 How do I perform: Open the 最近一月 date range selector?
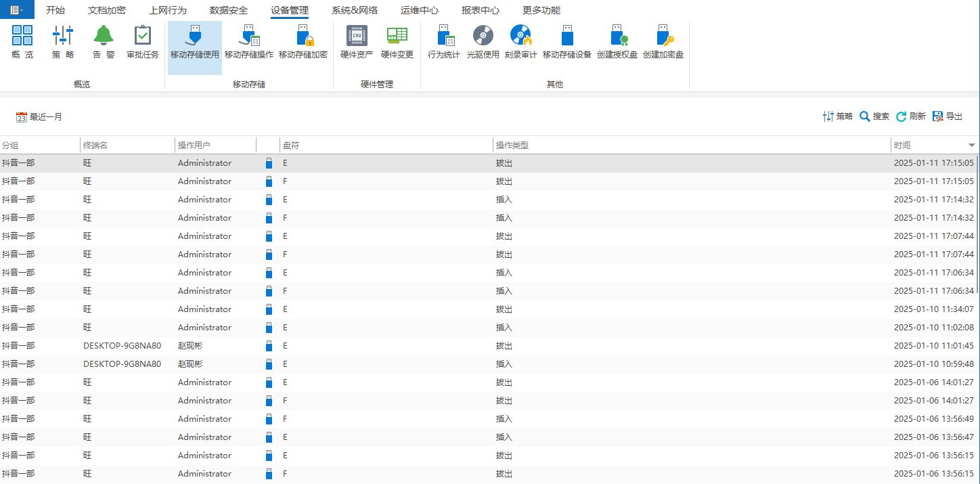(39, 117)
